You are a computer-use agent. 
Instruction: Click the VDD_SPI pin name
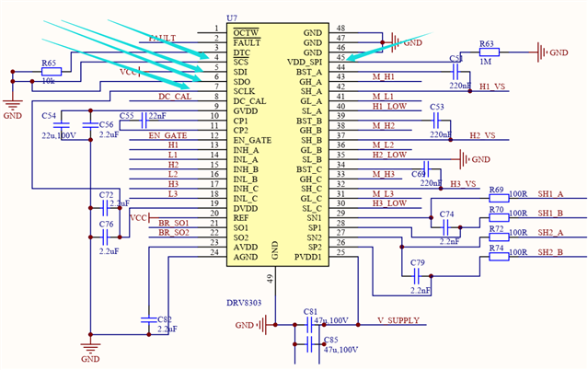click(305, 62)
